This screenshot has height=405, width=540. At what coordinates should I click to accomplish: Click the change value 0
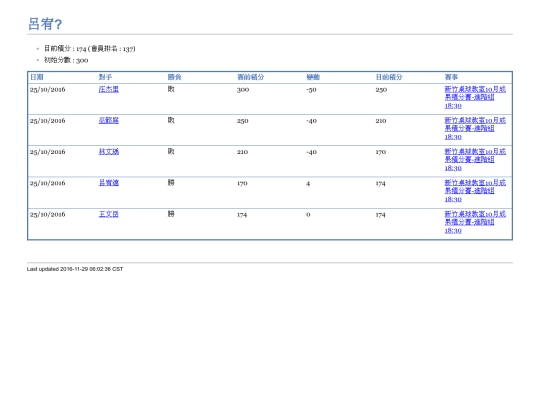(x=308, y=215)
